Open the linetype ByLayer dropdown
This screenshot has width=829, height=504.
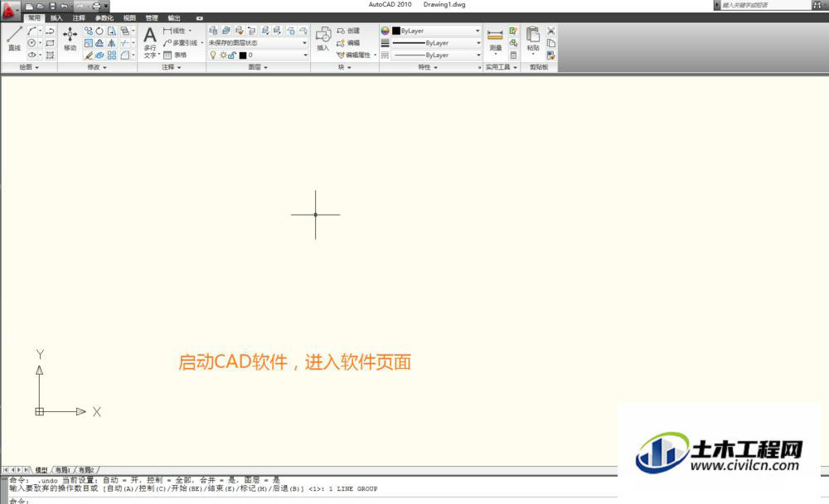(436, 55)
